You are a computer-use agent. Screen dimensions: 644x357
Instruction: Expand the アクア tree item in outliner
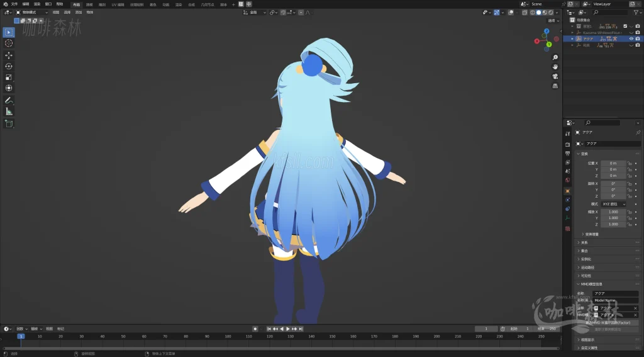click(572, 38)
